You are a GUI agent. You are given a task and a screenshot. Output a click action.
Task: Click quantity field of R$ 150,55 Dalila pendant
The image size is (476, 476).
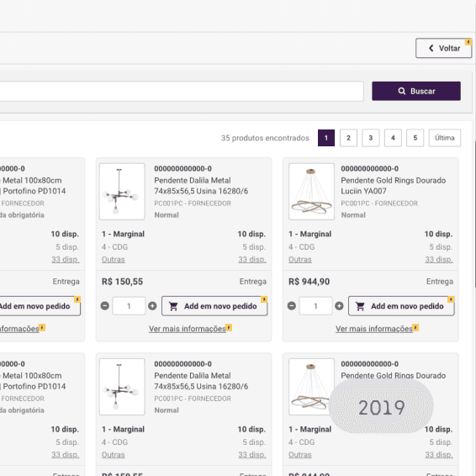(129, 306)
